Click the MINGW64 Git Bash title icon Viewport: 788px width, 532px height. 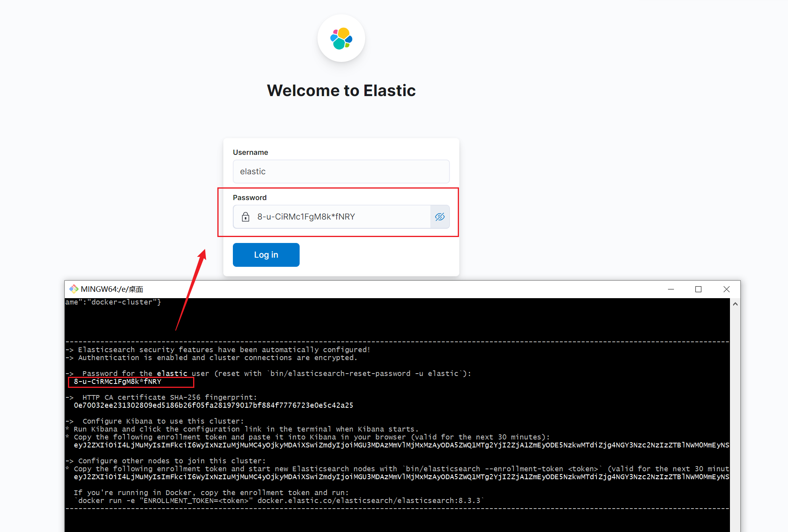click(x=74, y=289)
